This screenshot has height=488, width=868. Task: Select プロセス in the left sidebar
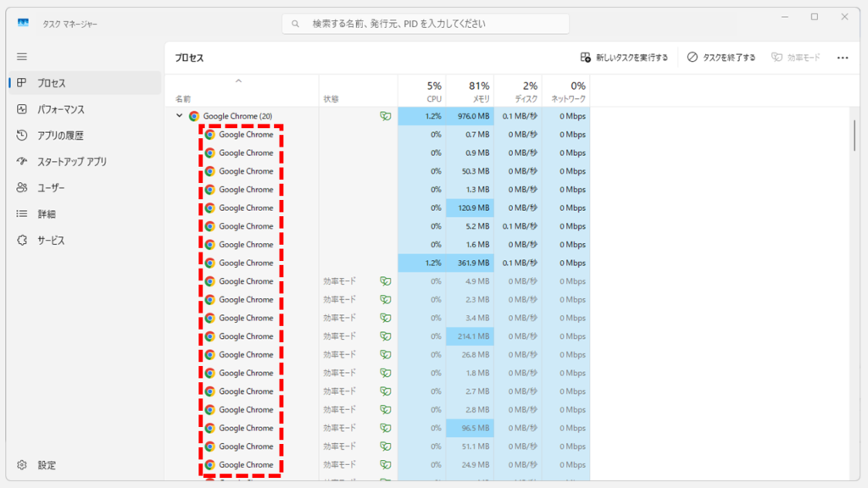[54, 82]
